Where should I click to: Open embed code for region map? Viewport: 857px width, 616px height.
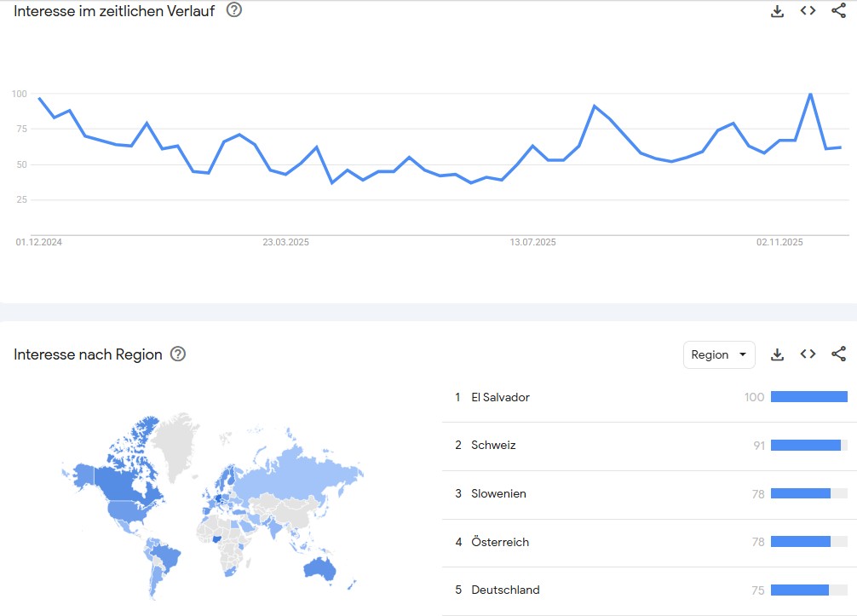(x=808, y=354)
